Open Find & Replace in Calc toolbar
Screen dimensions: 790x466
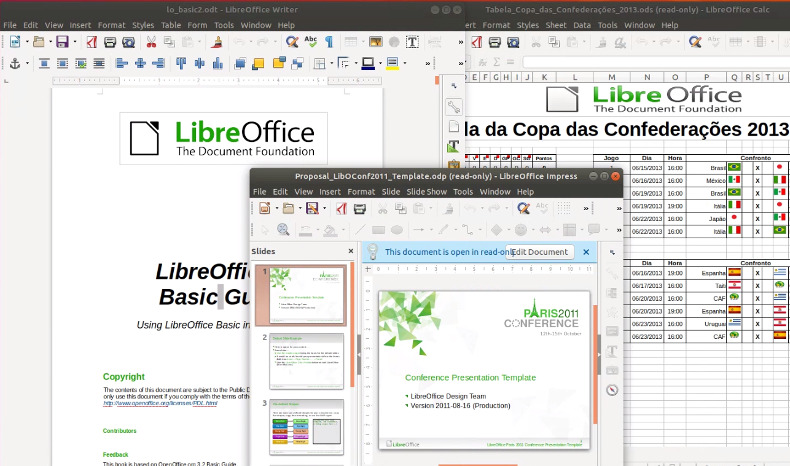click(x=695, y=42)
